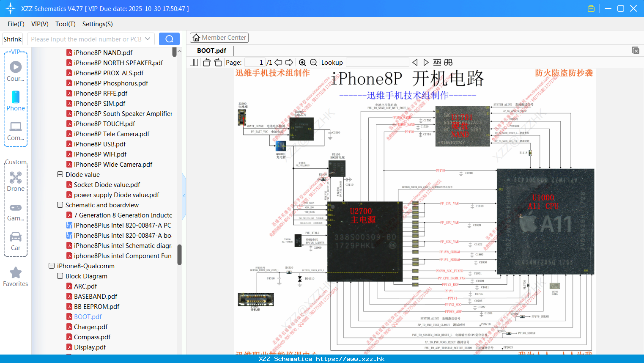Open iPhone8P SIM.pdf
Screen dimensions: 644x363
(99, 103)
